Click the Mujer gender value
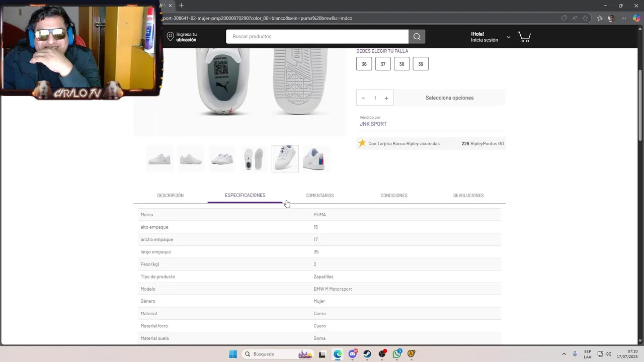This screenshot has width=644, height=362. coord(319,301)
